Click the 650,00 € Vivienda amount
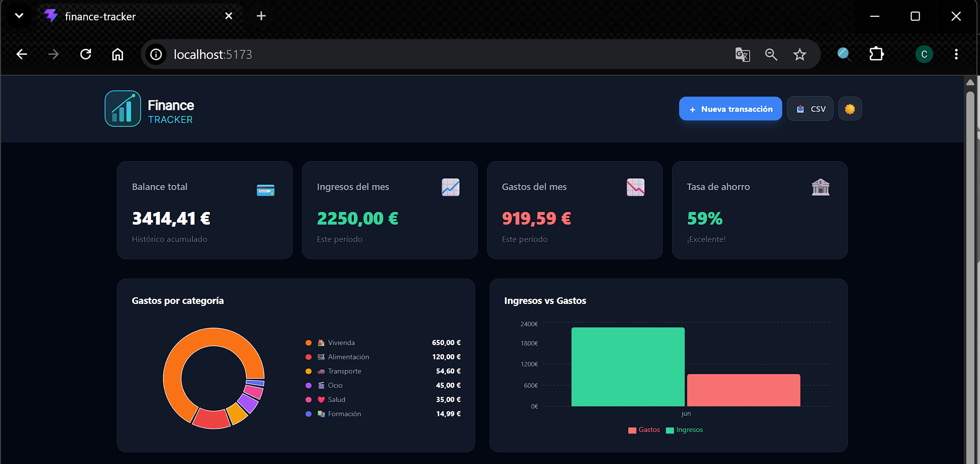 coord(446,343)
